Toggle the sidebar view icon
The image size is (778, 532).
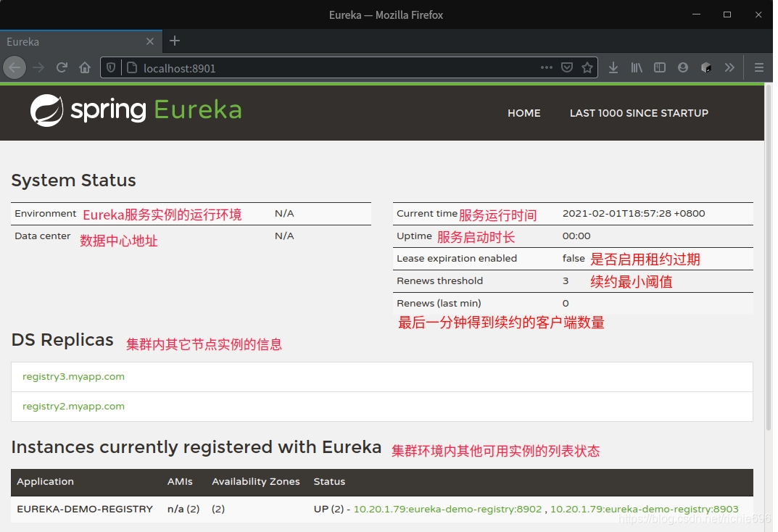[x=659, y=67]
